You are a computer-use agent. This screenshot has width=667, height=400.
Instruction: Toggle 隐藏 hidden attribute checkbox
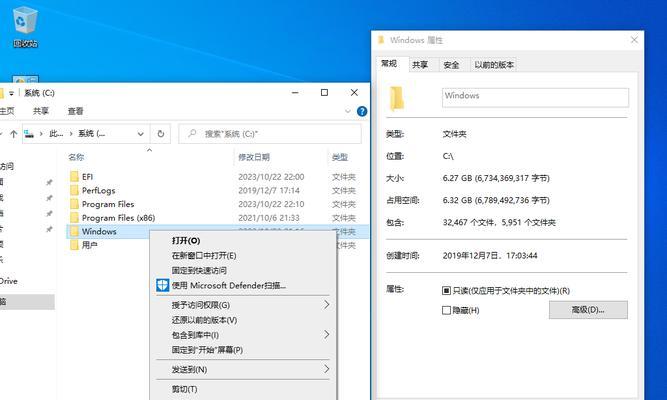446,310
